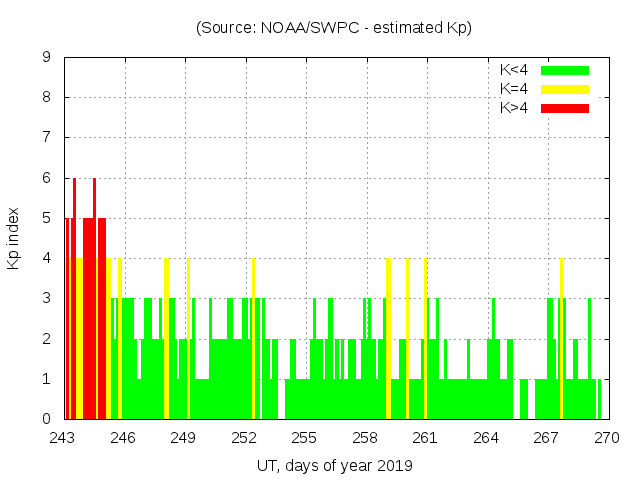Click the y-axis tick label 5
The width and height of the screenshot is (640, 480).
tap(46, 218)
